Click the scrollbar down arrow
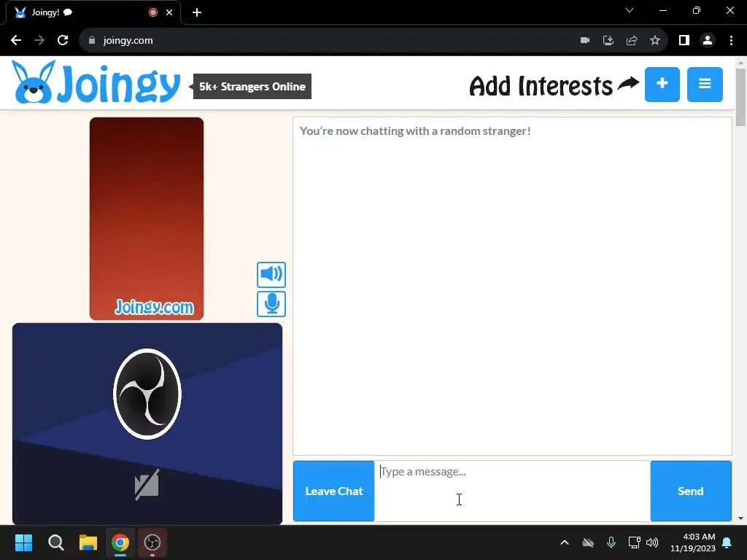Viewport: 747px width, 560px height. 740,518
